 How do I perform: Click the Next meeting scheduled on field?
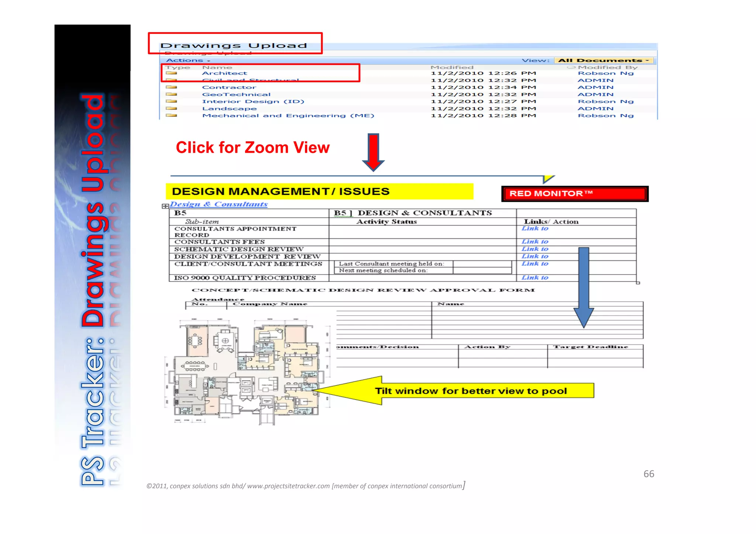pos(482,271)
